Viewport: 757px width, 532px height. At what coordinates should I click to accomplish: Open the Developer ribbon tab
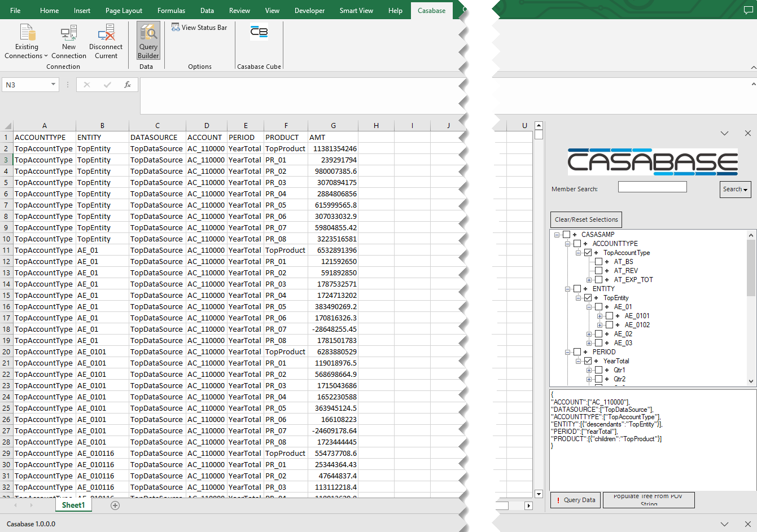coord(309,11)
